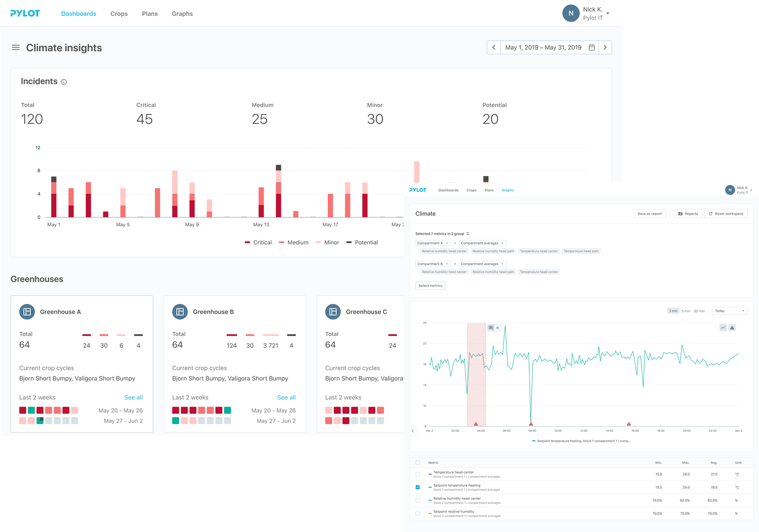Open the Compartment A dropdown

pos(433,243)
